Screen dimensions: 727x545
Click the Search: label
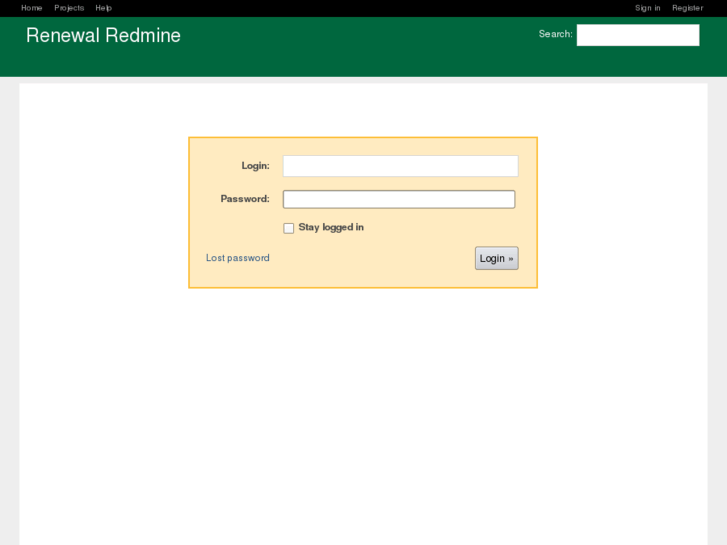pos(555,34)
